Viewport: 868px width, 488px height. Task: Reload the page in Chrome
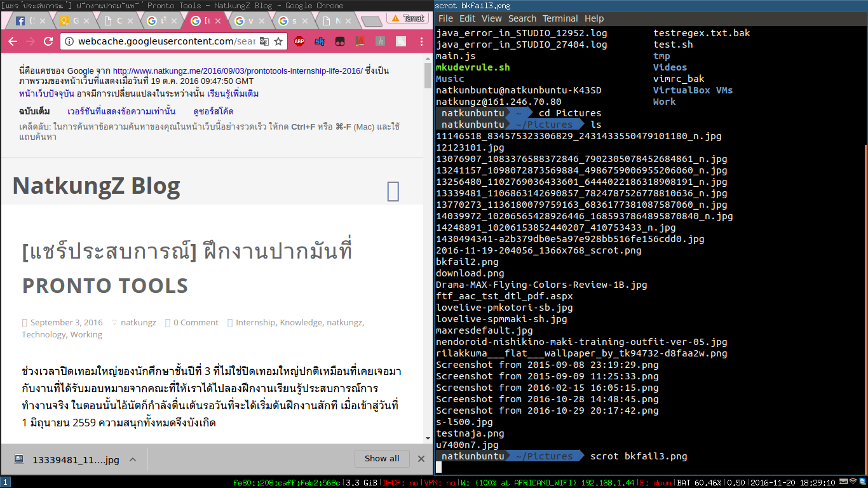point(48,42)
